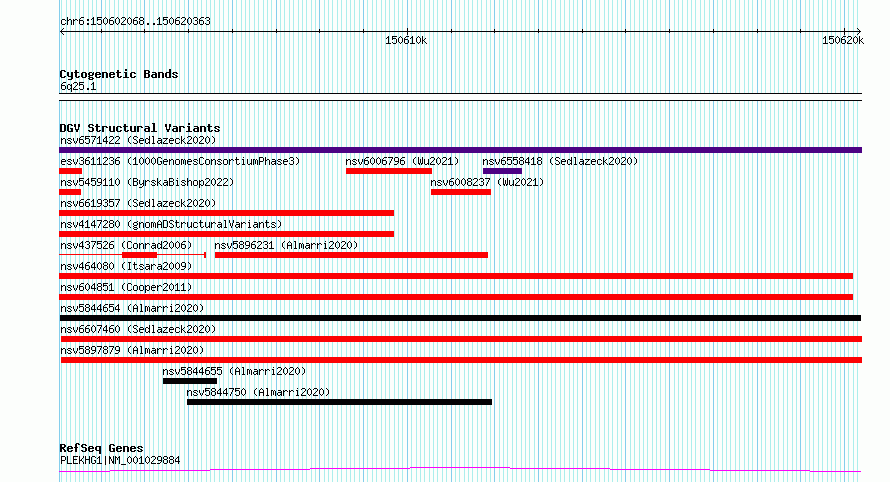Select the 6q25.1 band label
This screenshot has width=890, height=482.
[78, 86]
